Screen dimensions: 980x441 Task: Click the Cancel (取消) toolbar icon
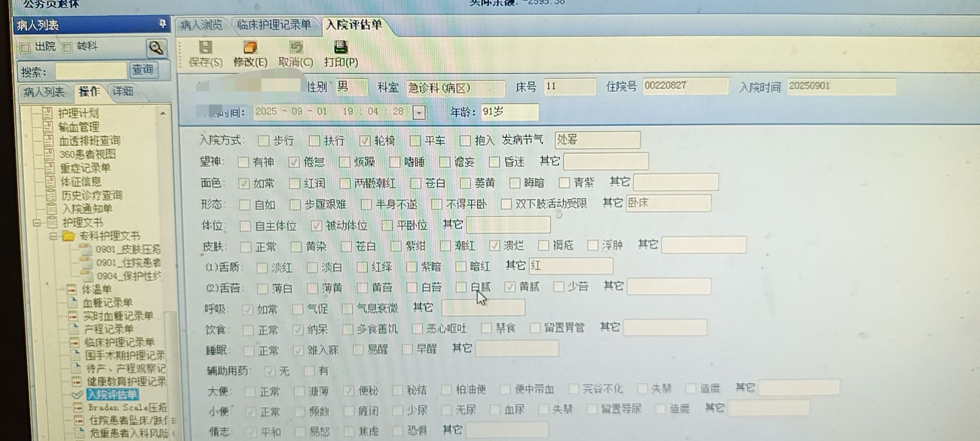pos(296,48)
